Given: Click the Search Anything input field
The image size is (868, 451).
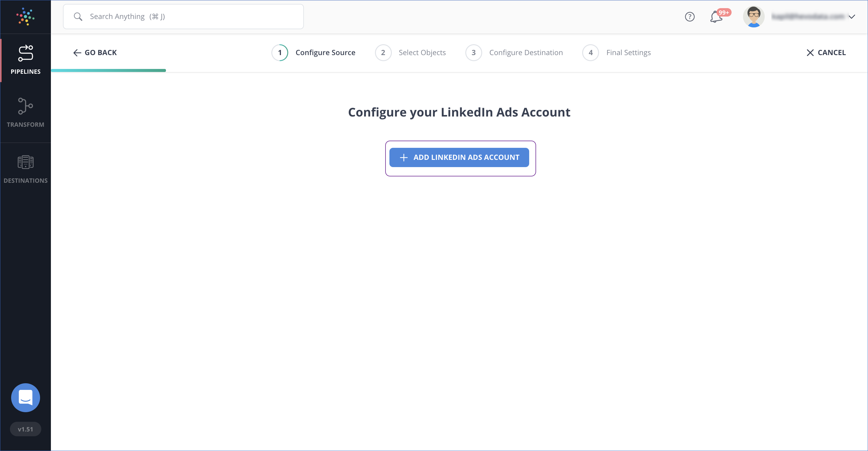Looking at the screenshot, I should click(x=202, y=16).
